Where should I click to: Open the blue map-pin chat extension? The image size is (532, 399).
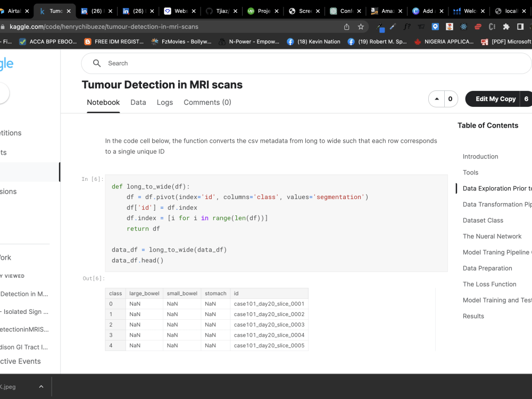435,27
